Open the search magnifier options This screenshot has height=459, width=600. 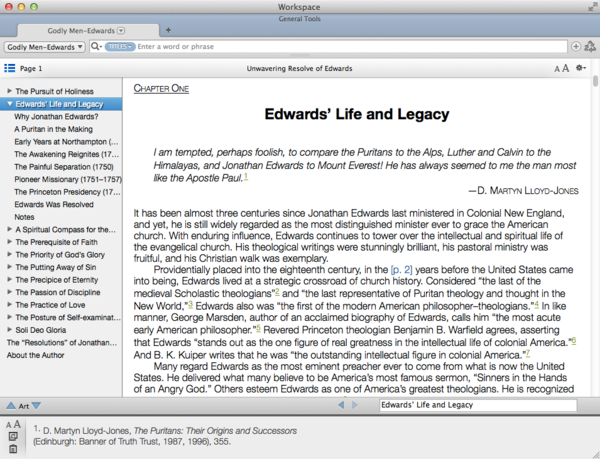[x=96, y=46]
